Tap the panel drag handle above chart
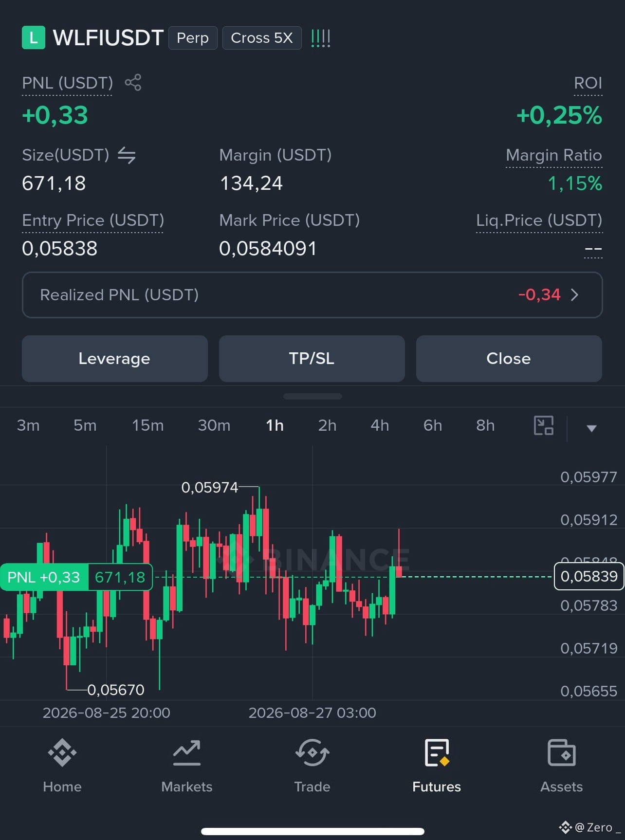Viewport: 625px width, 840px height. pos(312,396)
